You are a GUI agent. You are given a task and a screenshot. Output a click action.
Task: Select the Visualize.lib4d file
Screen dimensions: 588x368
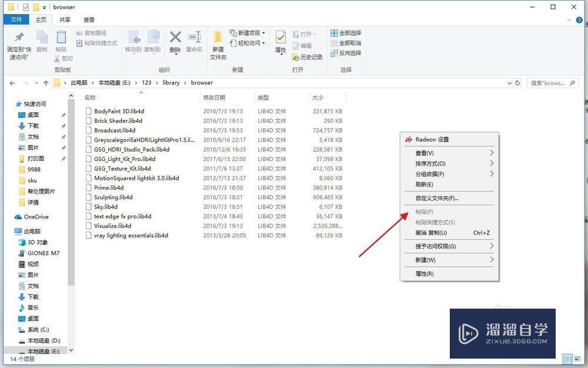(112, 226)
